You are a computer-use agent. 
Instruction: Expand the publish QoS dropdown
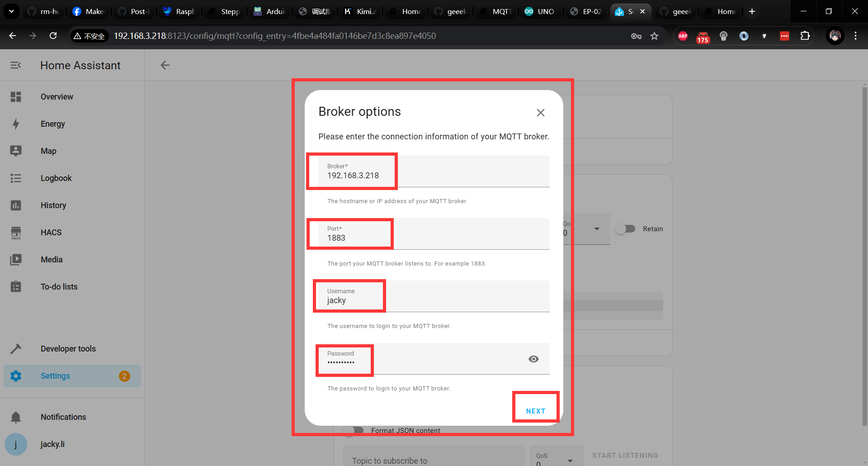[x=597, y=229]
